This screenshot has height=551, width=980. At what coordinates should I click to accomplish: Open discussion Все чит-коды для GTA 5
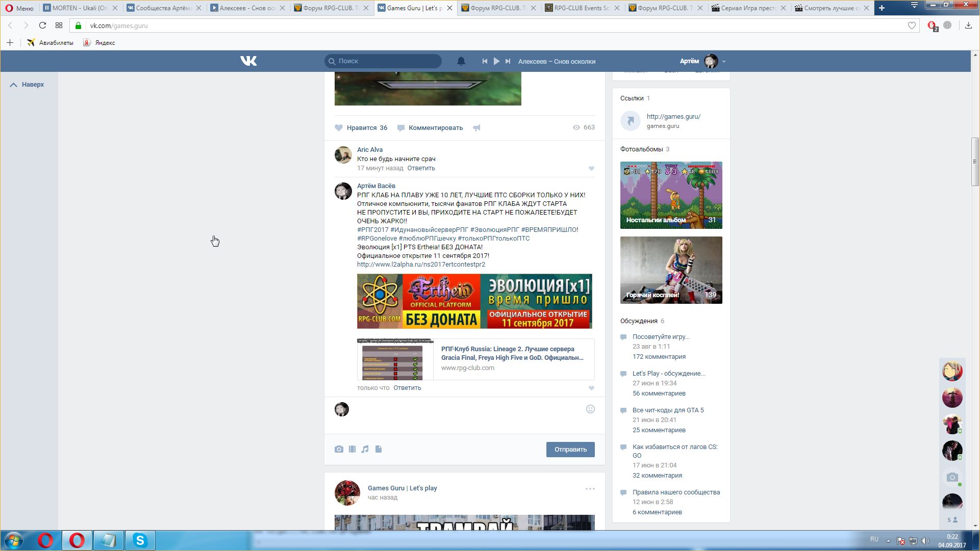point(668,410)
